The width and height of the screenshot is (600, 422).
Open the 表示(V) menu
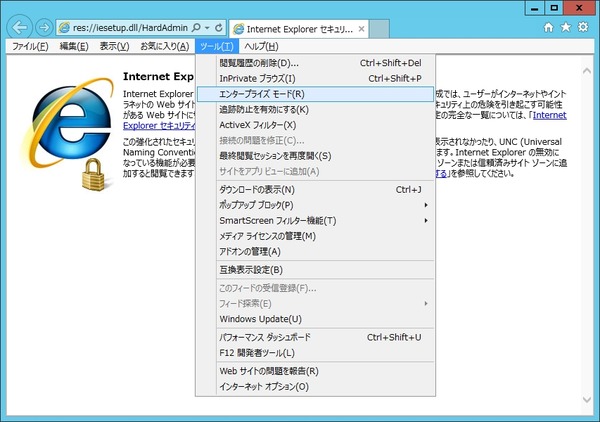pyautogui.click(x=114, y=46)
